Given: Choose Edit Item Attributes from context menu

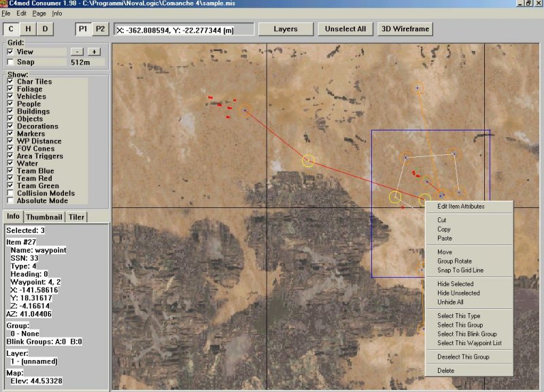Looking at the screenshot, I should [x=460, y=207].
